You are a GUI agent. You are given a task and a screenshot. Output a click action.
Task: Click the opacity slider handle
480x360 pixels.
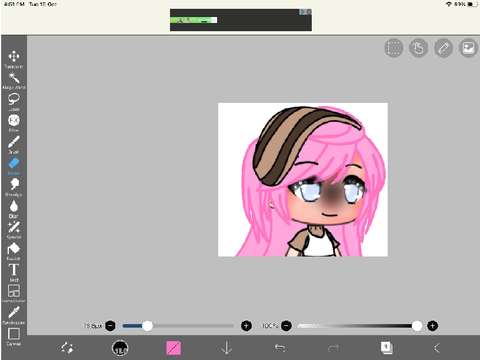point(417,326)
